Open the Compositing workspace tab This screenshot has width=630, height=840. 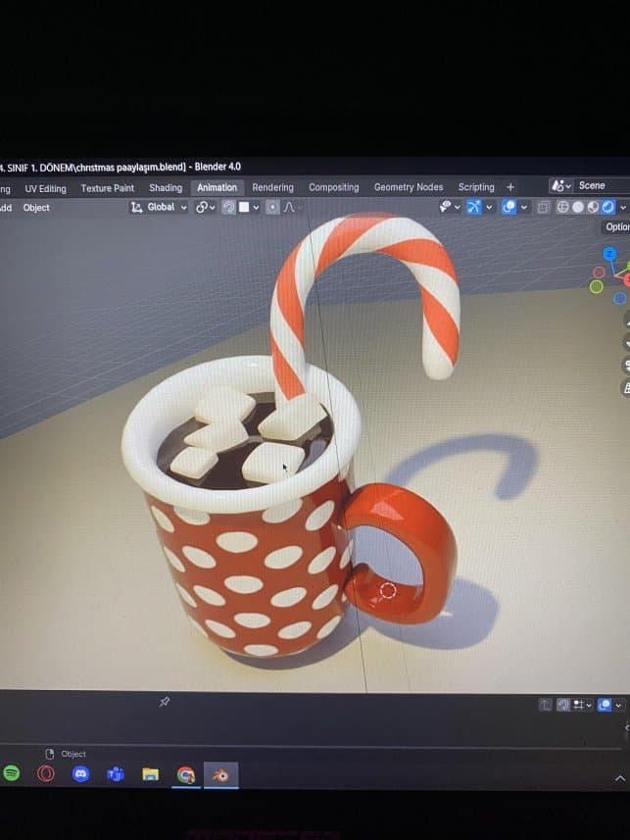[334, 187]
